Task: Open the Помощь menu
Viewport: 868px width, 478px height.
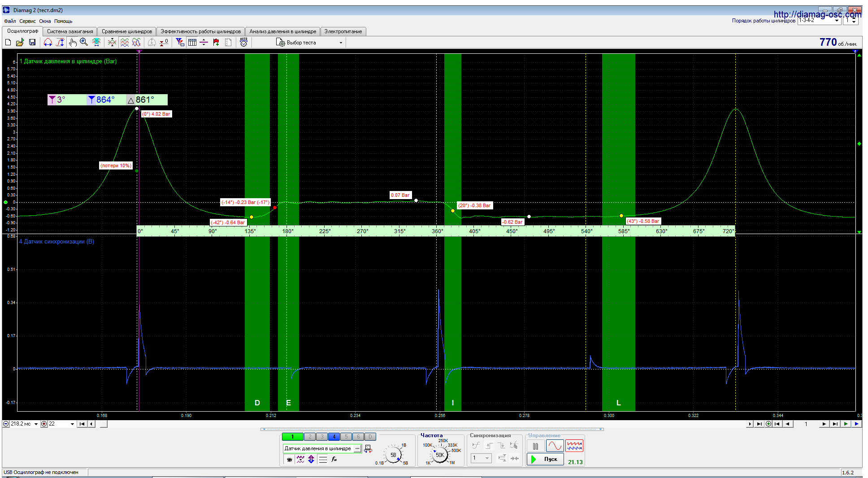Action: [x=63, y=21]
